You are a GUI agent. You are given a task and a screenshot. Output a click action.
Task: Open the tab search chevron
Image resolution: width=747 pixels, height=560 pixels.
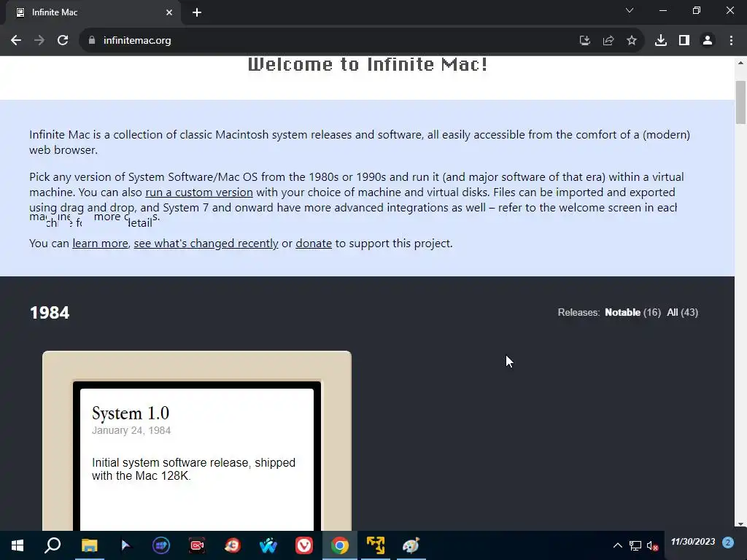coord(630,10)
